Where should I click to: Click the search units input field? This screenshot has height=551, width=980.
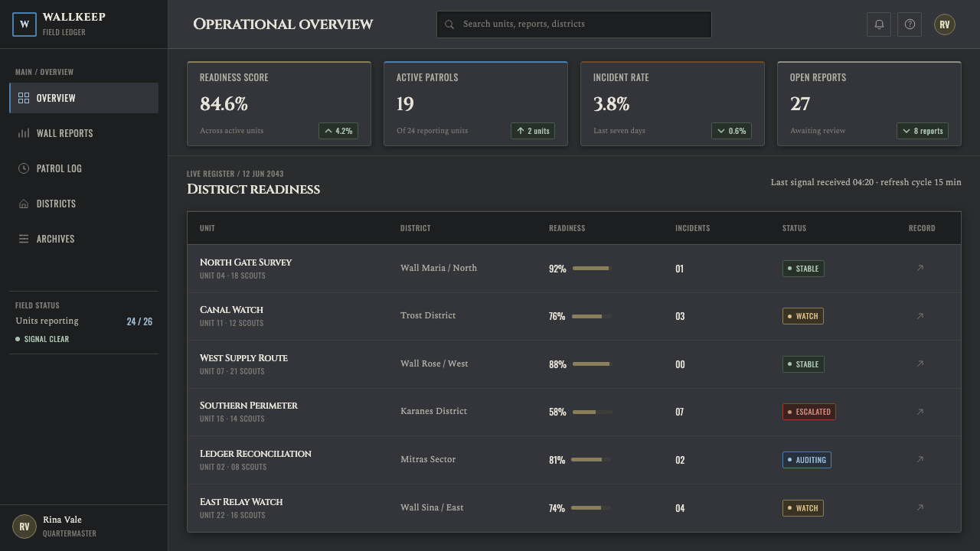[574, 24]
